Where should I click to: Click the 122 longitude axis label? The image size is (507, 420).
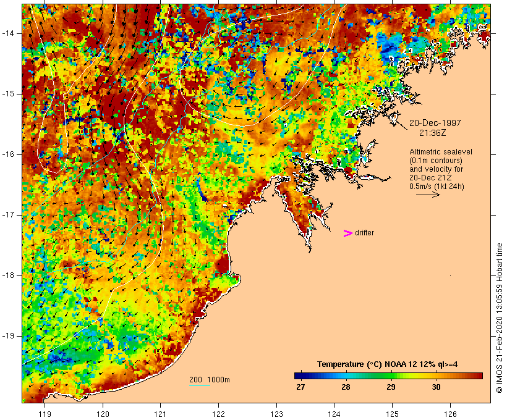tap(219, 414)
